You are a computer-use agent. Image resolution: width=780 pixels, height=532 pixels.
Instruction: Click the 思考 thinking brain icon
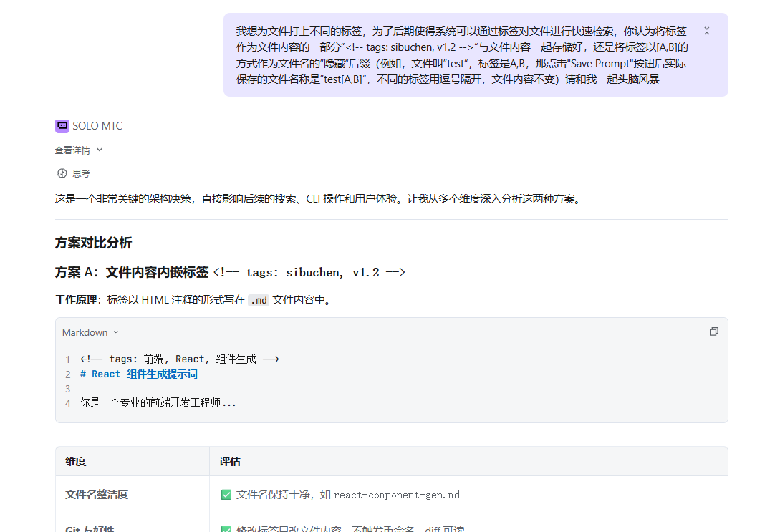pos(62,173)
